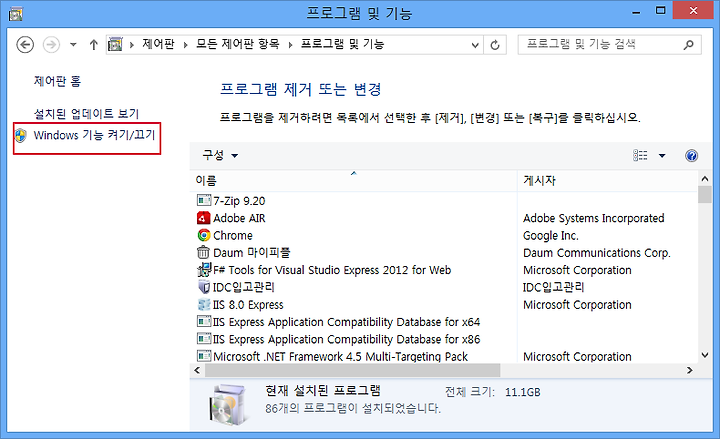Click the horizontal scrollbar thumb
720x439 pixels.
(x=353, y=370)
